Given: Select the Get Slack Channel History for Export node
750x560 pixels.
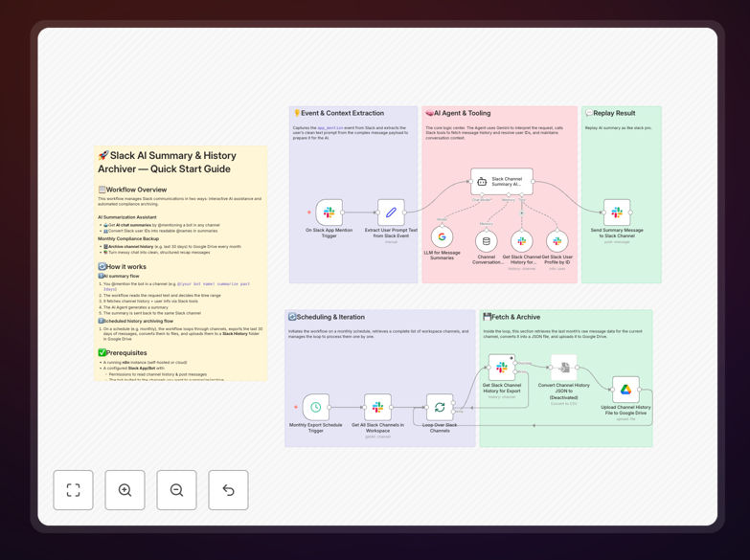Looking at the screenshot, I should (502, 368).
